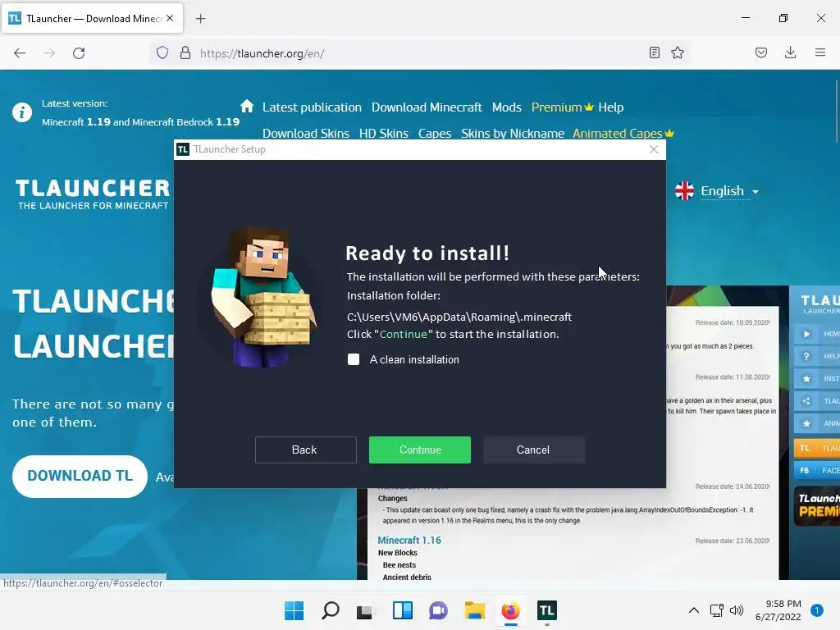Click the Firefox forward arrow
840x630 pixels.
(49, 53)
